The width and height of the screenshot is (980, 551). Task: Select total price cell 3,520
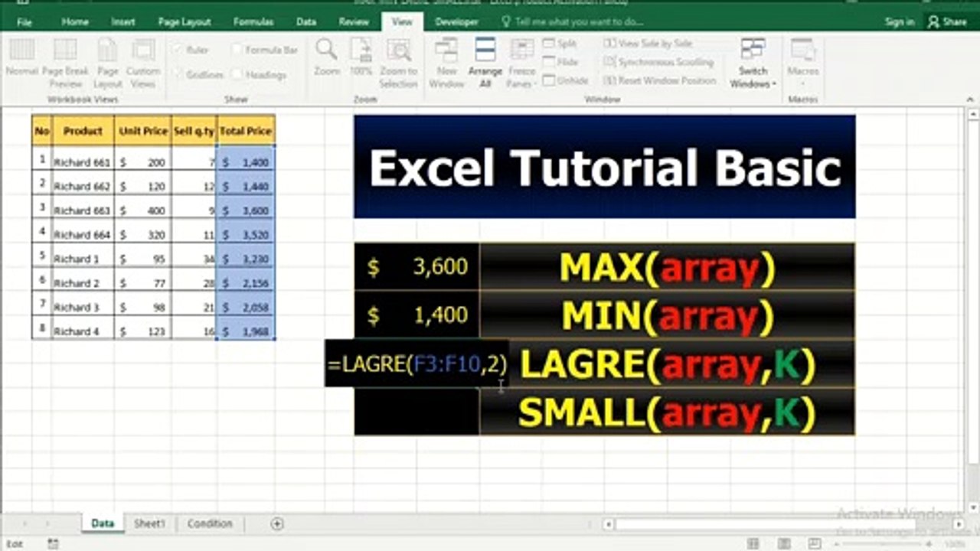click(x=246, y=233)
